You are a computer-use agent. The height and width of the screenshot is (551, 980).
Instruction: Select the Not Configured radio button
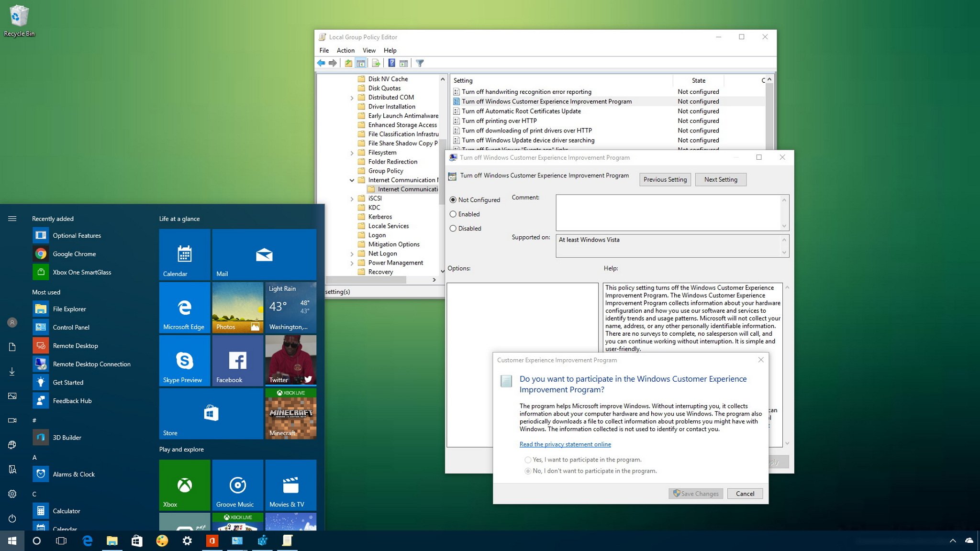click(x=453, y=199)
